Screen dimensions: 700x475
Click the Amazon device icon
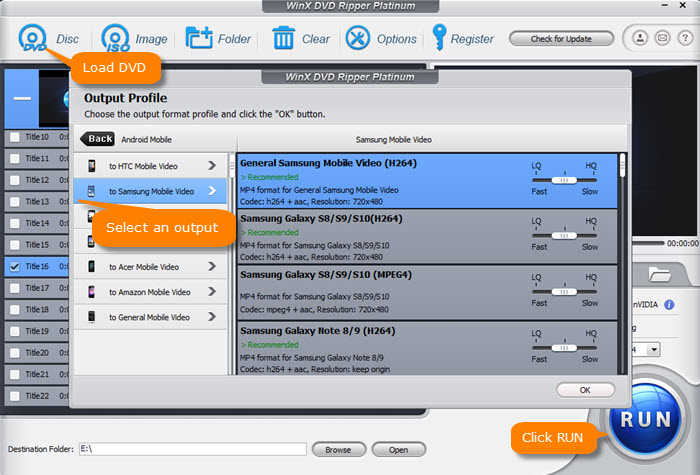(x=92, y=292)
